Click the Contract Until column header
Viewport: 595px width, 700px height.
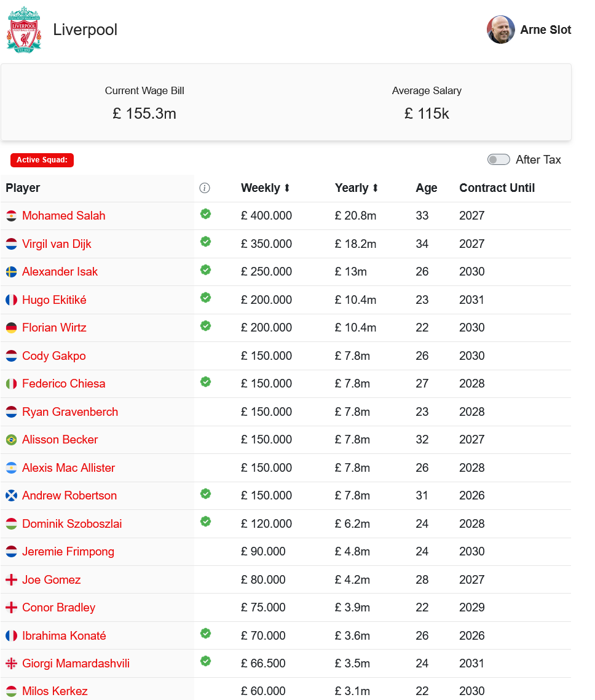point(497,188)
